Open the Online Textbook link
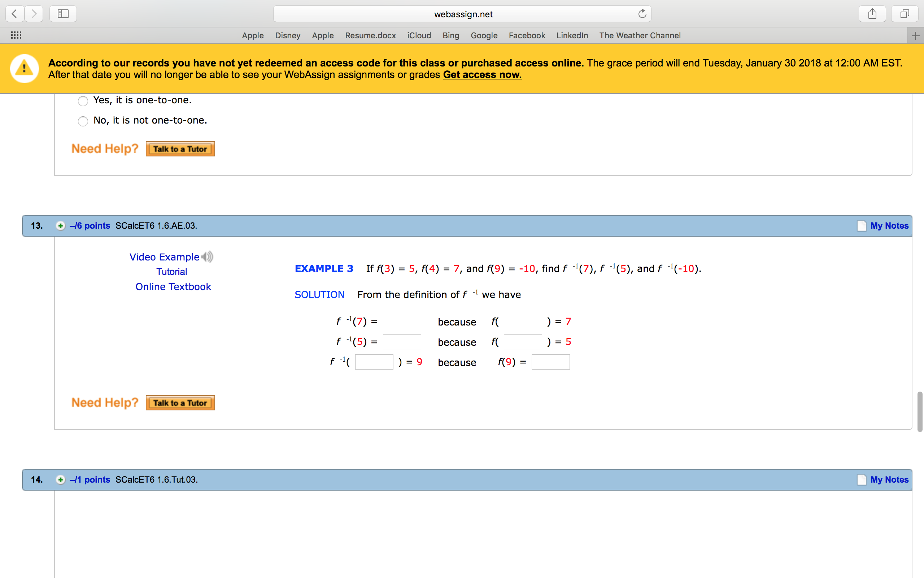This screenshot has width=924, height=578. (x=173, y=287)
